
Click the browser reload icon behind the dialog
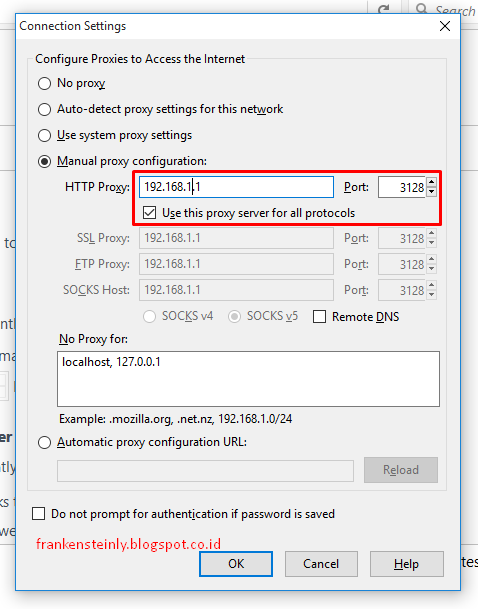(384, 9)
